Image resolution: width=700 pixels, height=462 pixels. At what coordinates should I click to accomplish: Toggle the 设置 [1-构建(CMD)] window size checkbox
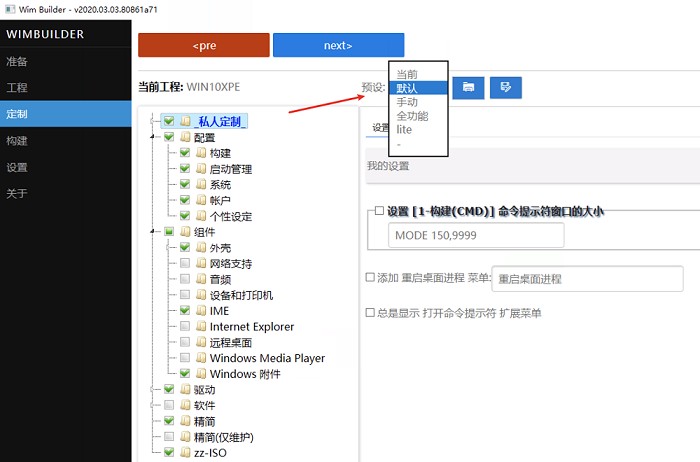point(379,210)
